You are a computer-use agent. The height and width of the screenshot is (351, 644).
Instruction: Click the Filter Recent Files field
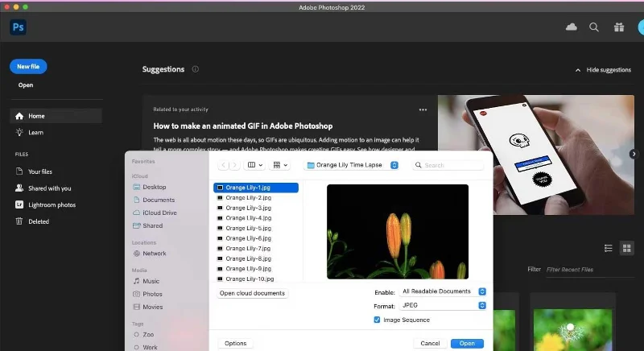click(590, 270)
